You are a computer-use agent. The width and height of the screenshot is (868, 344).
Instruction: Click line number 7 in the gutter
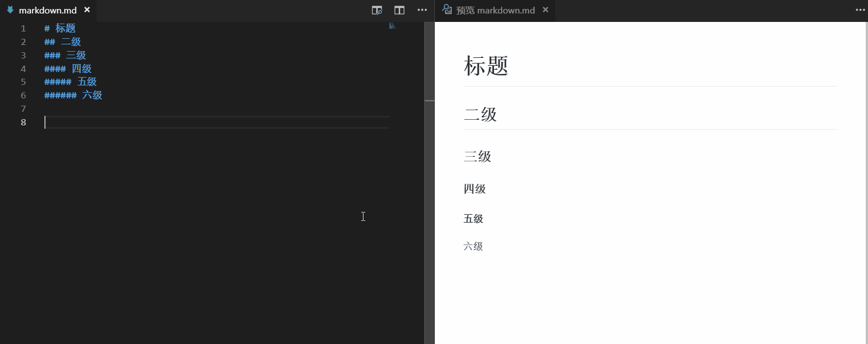point(23,109)
